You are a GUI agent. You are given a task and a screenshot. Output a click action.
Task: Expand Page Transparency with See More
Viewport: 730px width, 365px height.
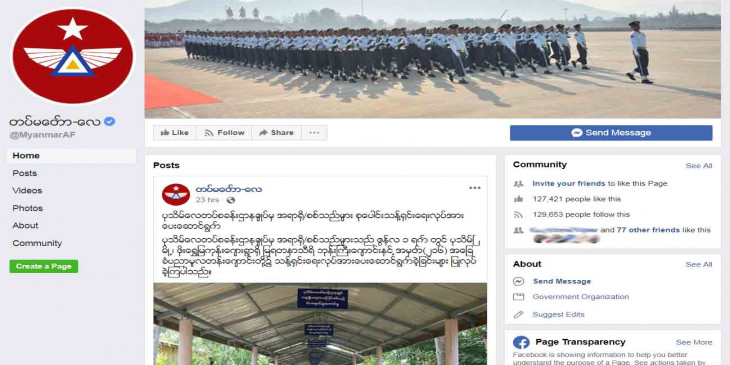tap(694, 342)
